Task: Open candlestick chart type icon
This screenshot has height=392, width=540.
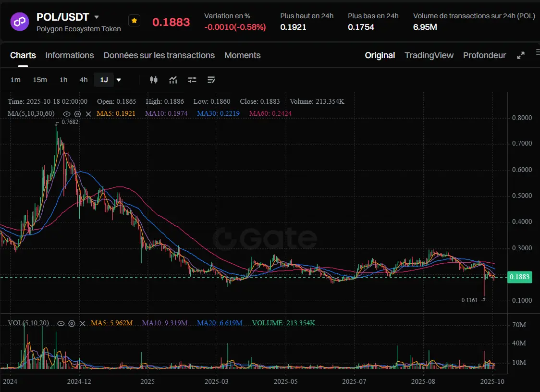Action: [154, 80]
